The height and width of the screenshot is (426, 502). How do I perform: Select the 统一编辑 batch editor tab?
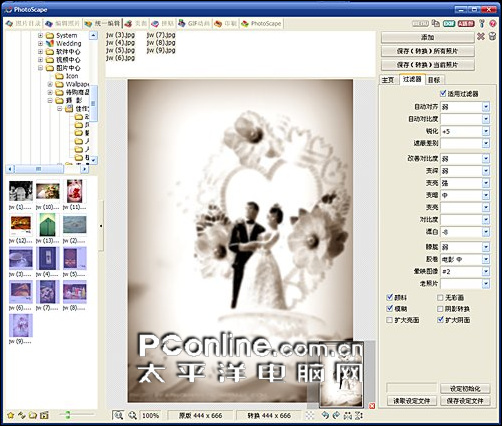(102, 24)
